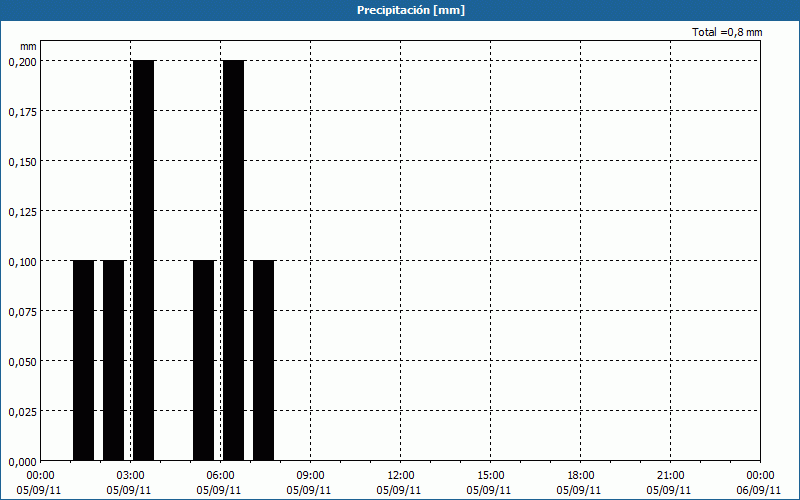This screenshot has width=800, height=500.
Task: Click the 06/09/11 date label
Action: 759,490
